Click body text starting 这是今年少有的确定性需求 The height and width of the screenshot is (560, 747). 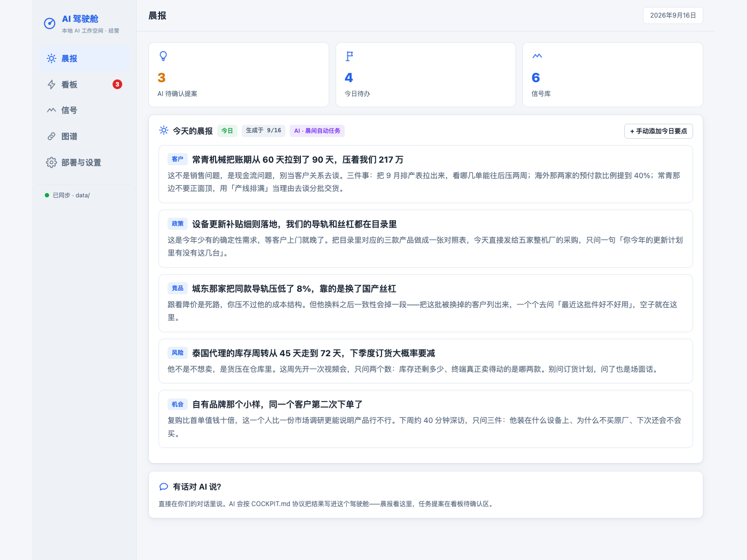[426, 246]
